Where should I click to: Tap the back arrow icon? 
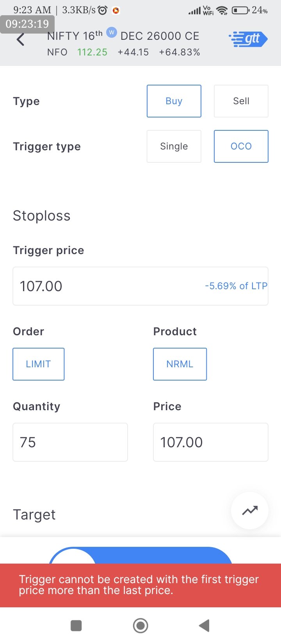coord(21,39)
